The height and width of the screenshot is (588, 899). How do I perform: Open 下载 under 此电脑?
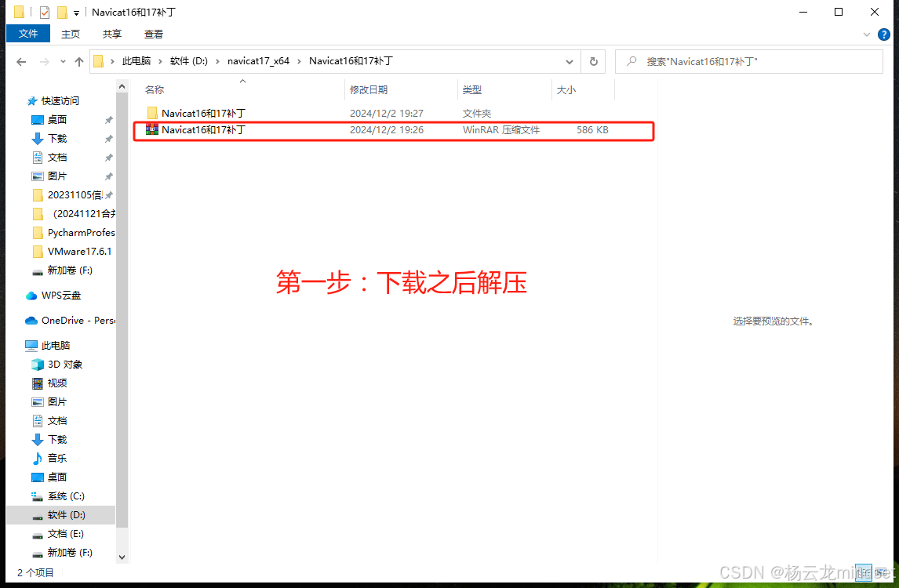point(56,440)
